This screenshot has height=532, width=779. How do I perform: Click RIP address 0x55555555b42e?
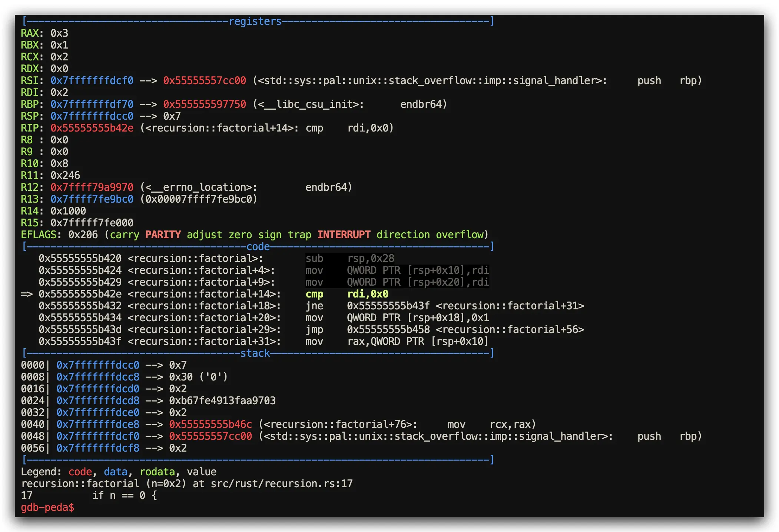click(x=92, y=128)
